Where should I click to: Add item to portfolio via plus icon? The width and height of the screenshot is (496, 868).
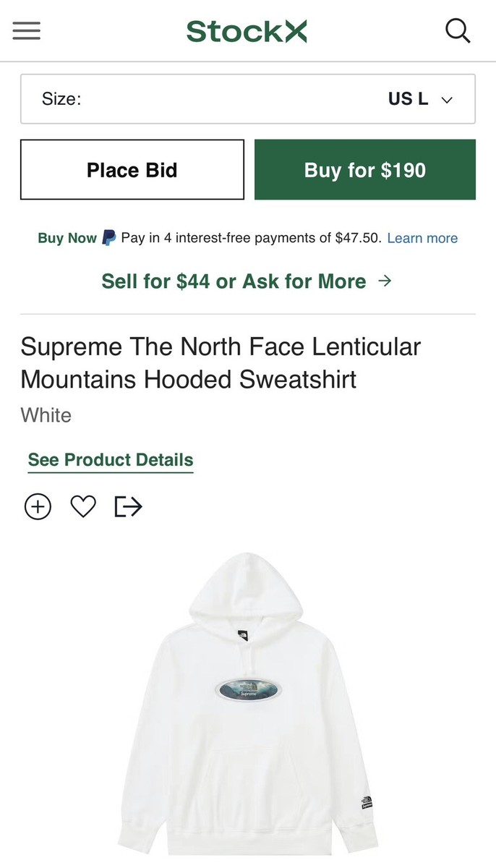pyautogui.click(x=38, y=506)
